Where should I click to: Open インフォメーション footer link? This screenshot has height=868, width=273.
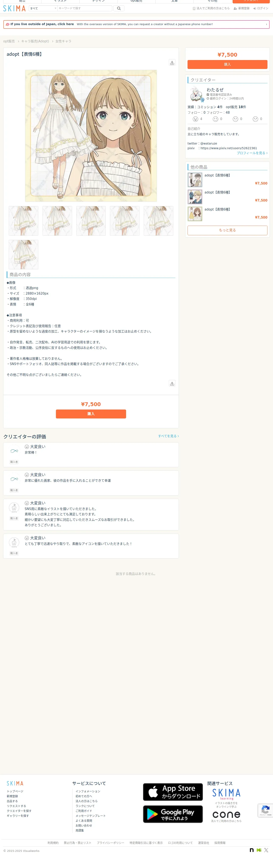(88, 791)
